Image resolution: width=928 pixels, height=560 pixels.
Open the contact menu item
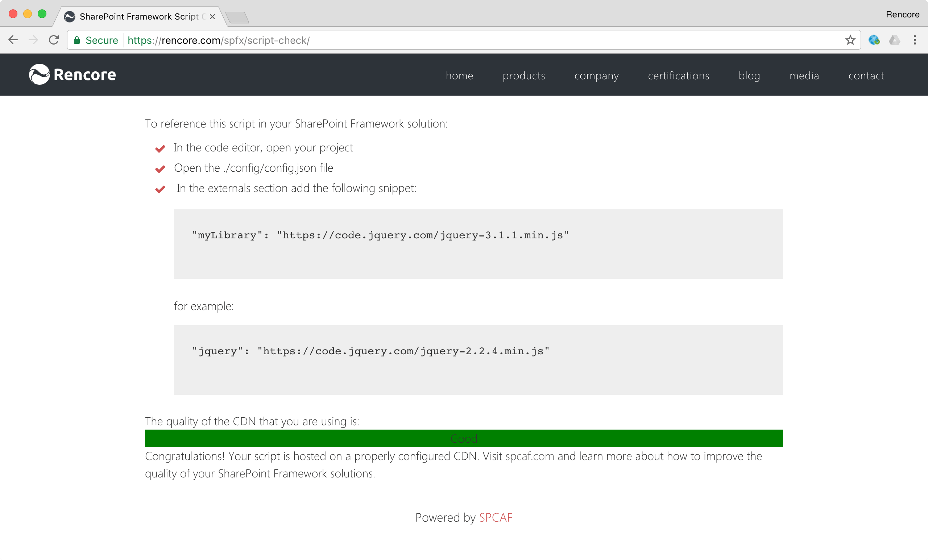[866, 76]
